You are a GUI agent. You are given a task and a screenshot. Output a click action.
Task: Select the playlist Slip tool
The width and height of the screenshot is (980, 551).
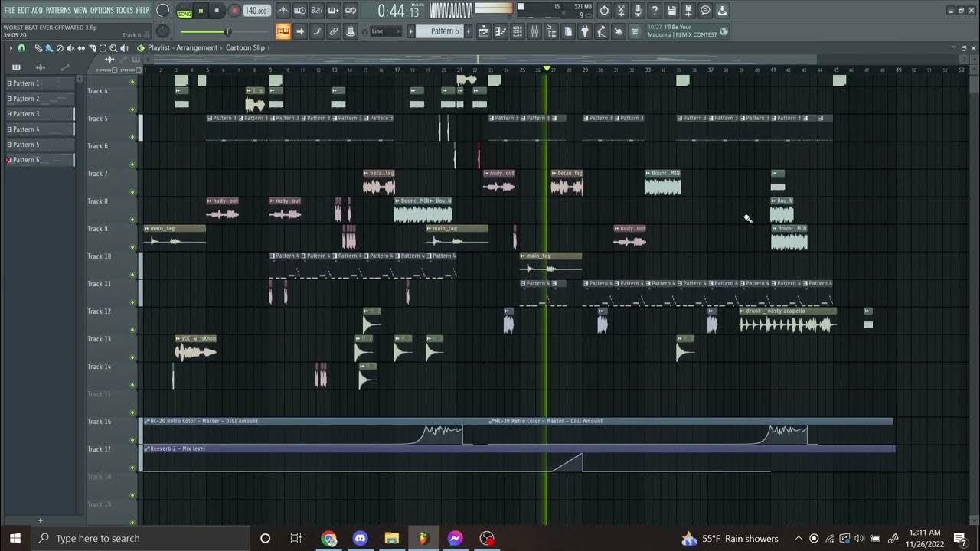81,48
